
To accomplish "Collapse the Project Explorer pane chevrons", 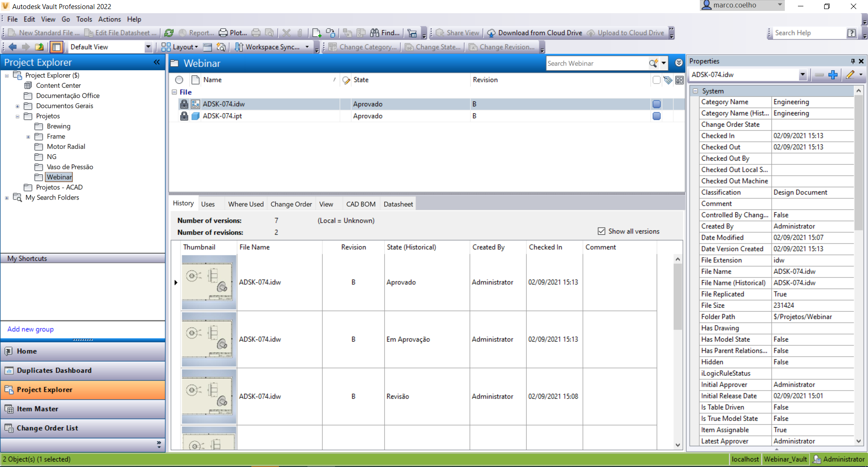I will (x=156, y=62).
